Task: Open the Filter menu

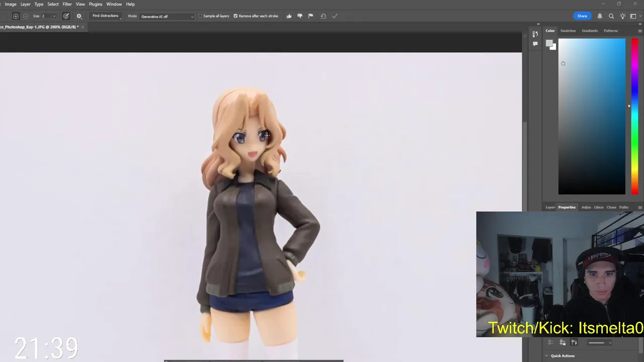Action: 67,4
